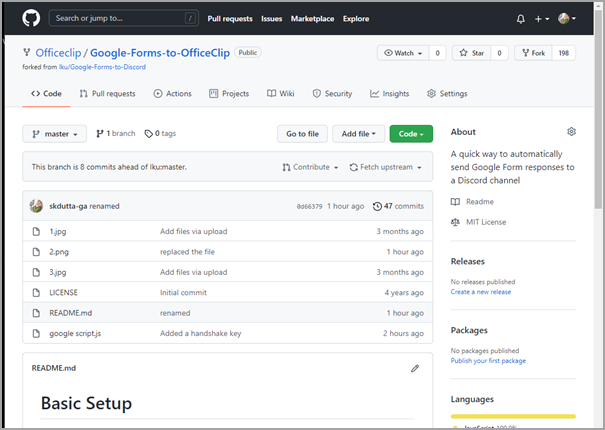This screenshot has height=430, width=605.
Task: Open the Contribute dropdown
Action: pos(310,167)
